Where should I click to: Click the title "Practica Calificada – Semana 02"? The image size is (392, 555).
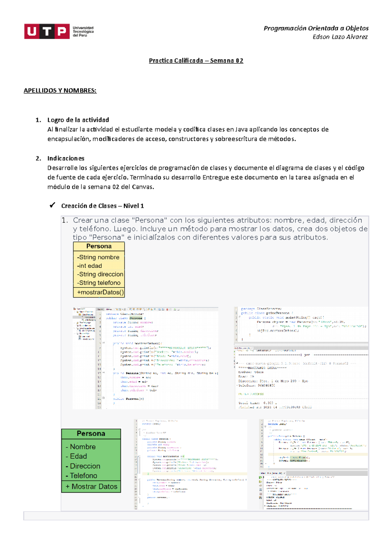(196, 60)
